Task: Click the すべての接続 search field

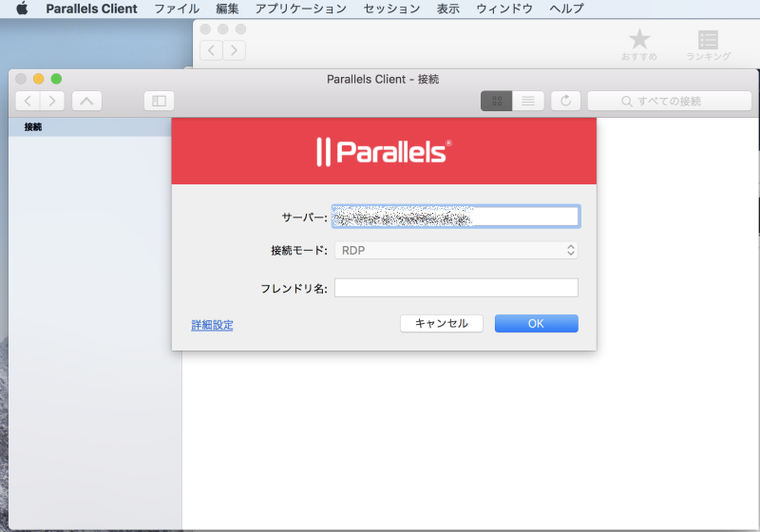Action: pos(670,101)
